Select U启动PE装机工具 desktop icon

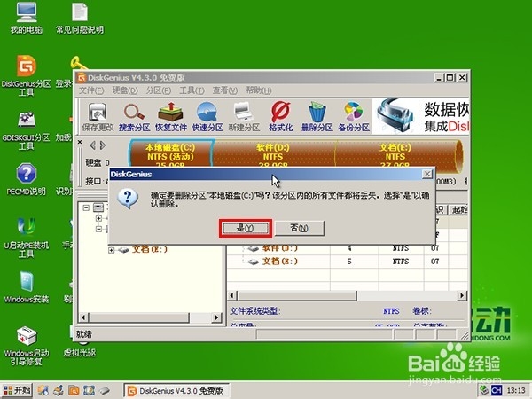(27, 237)
